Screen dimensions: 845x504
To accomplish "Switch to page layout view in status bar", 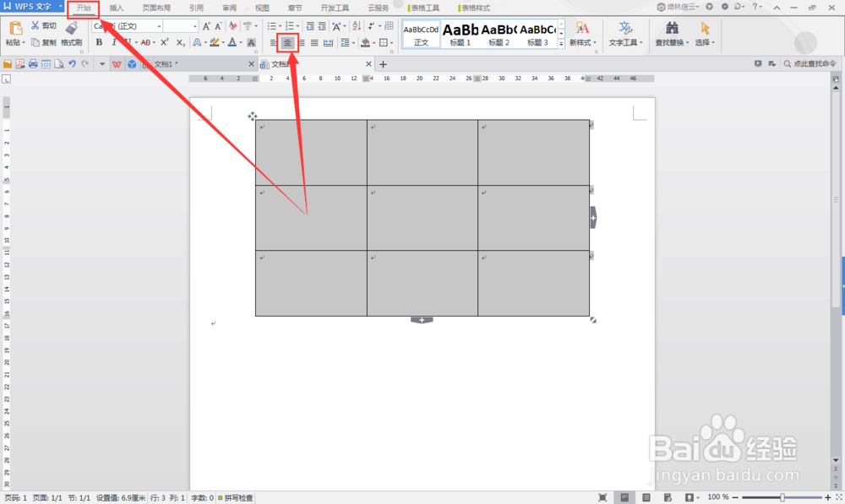I will tap(624, 497).
